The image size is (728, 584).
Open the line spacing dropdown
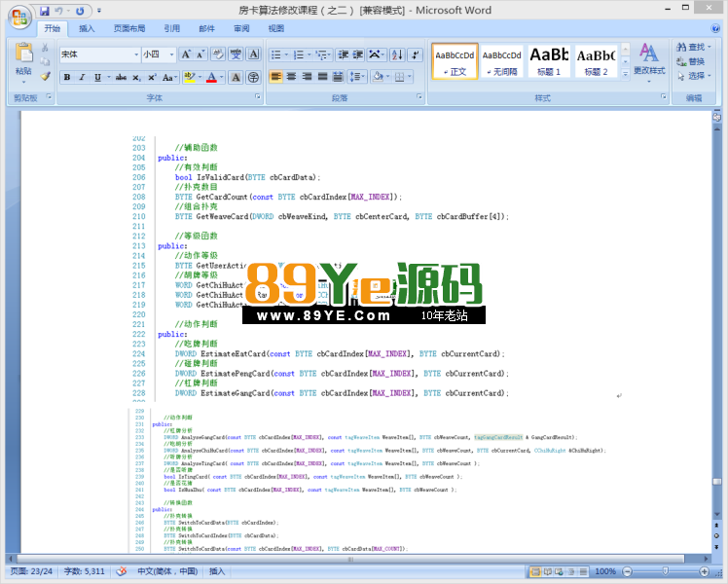click(357, 77)
